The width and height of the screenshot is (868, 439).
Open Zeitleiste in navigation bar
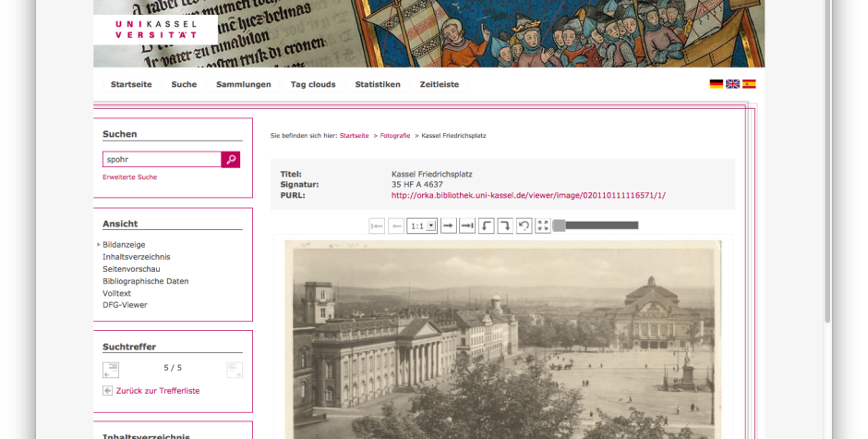(x=440, y=84)
